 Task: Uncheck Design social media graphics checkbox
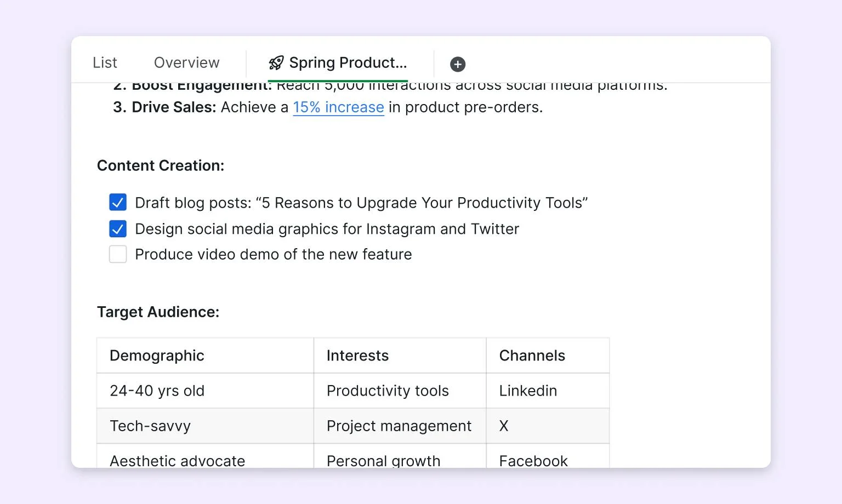(118, 228)
